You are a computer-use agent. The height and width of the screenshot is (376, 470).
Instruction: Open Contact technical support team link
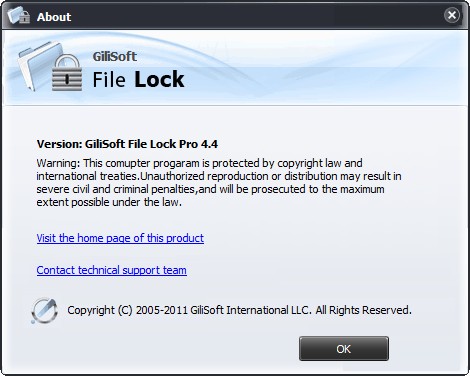coord(111,270)
